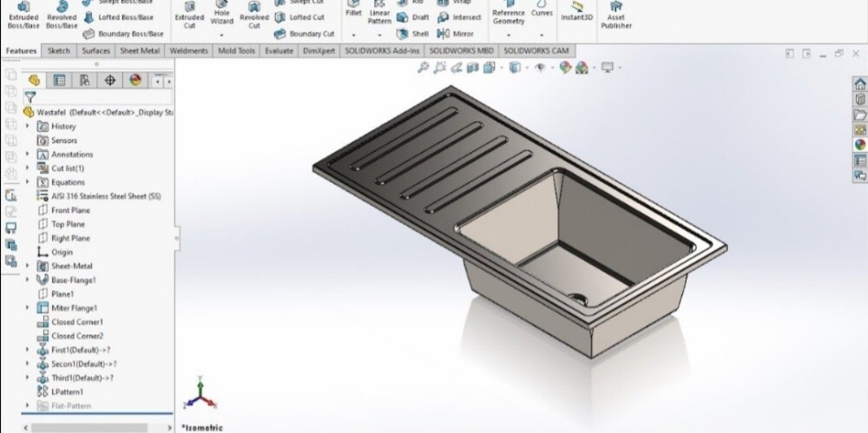This screenshot has width=868, height=433.
Task: Open DimXpertManager crosshair tab
Action: [x=109, y=81]
